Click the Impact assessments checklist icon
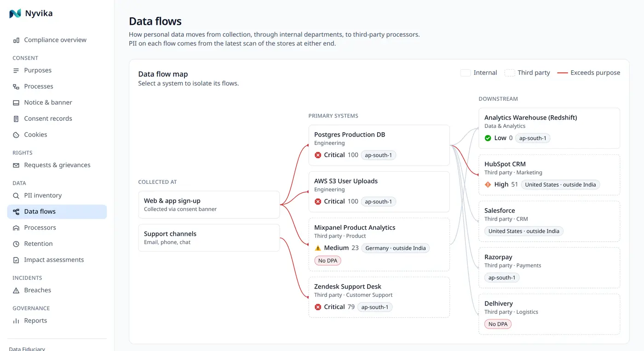The width and height of the screenshot is (644, 351). click(16, 260)
